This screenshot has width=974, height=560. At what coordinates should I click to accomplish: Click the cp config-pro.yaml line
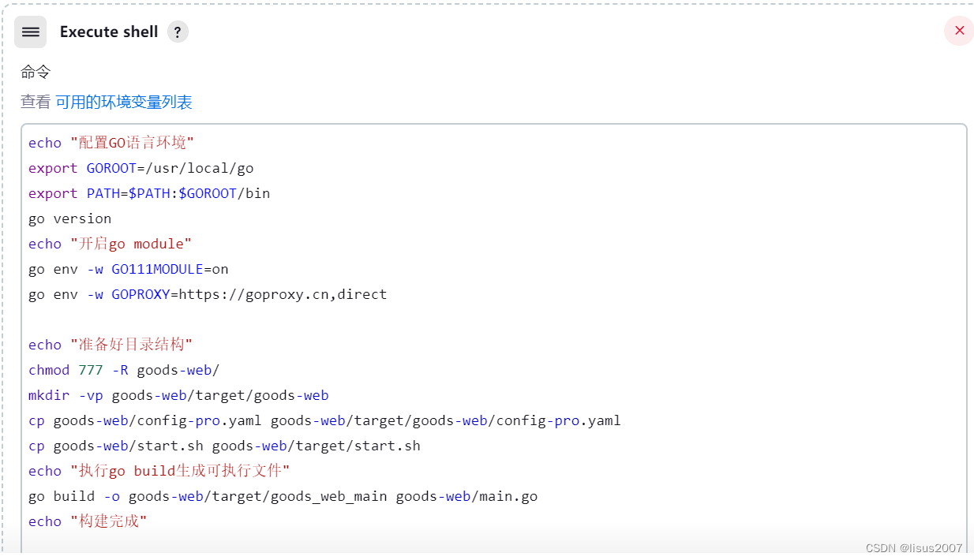coord(324,420)
